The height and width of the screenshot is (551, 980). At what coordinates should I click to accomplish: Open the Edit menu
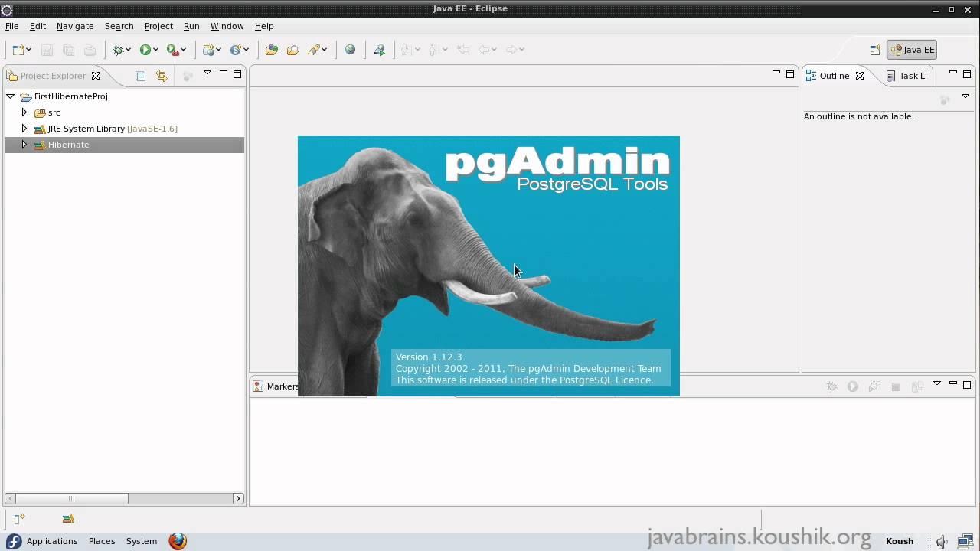point(38,26)
